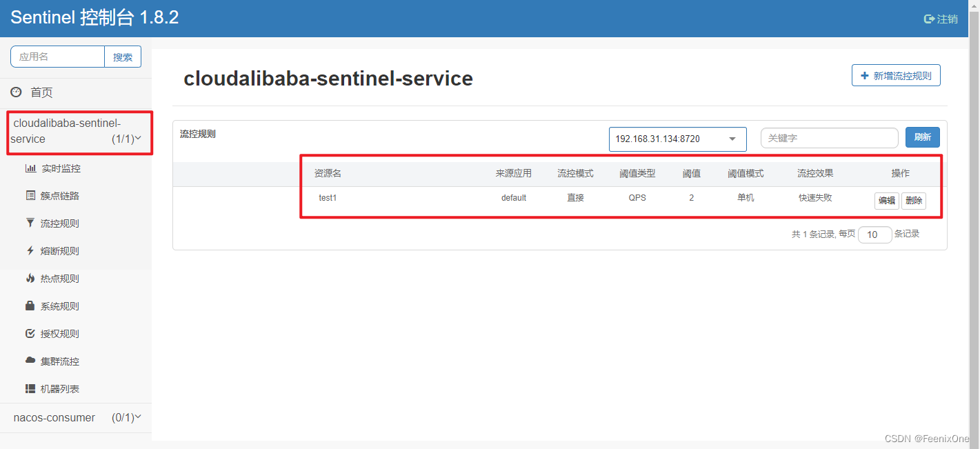The image size is (980, 449).
Task: Click the 流控效果 column header
Action: 816,173
